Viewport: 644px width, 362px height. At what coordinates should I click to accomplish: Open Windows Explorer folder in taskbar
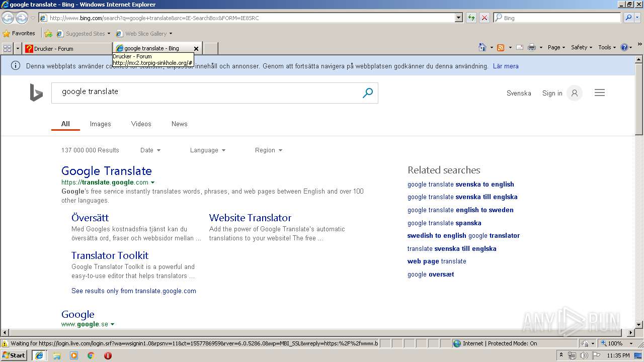pyautogui.click(x=57, y=355)
